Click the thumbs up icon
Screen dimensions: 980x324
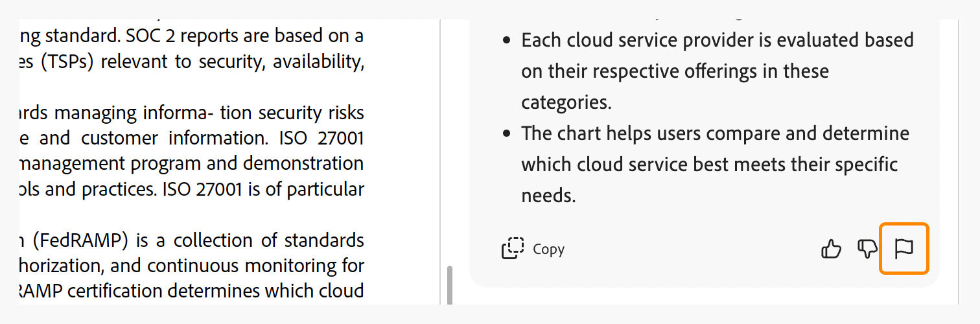click(x=832, y=249)
